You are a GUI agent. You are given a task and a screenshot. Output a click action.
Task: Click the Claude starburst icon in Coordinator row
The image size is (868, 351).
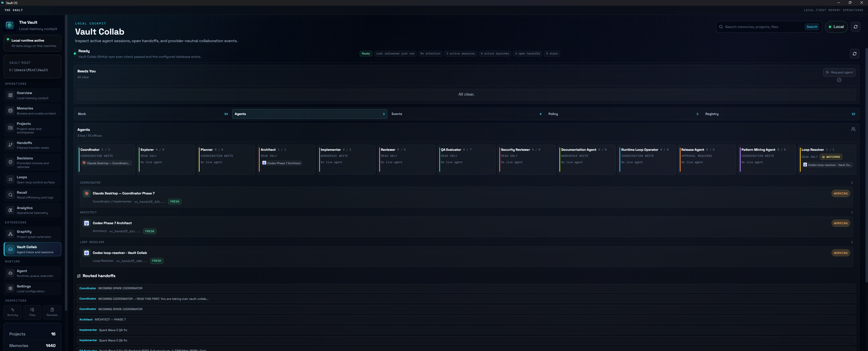click(x=87, y=193)
